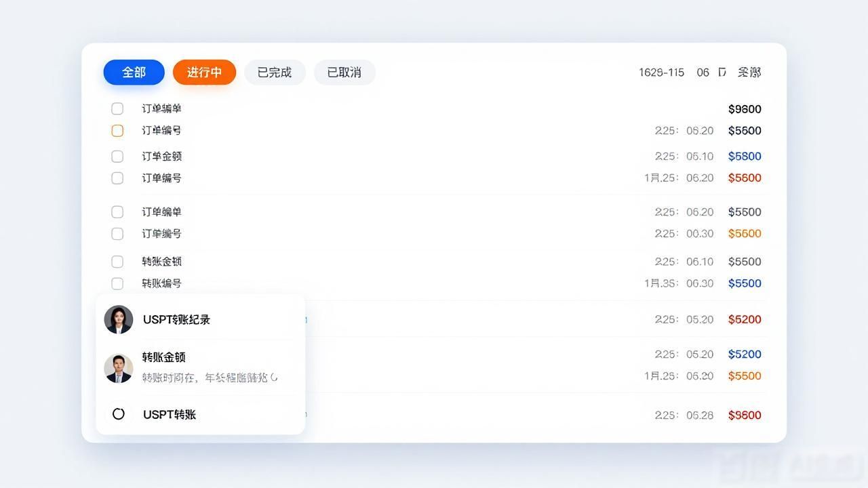Show the 已取消 tab
Viewport: 868px width, 488px height.
pos(344,73)
